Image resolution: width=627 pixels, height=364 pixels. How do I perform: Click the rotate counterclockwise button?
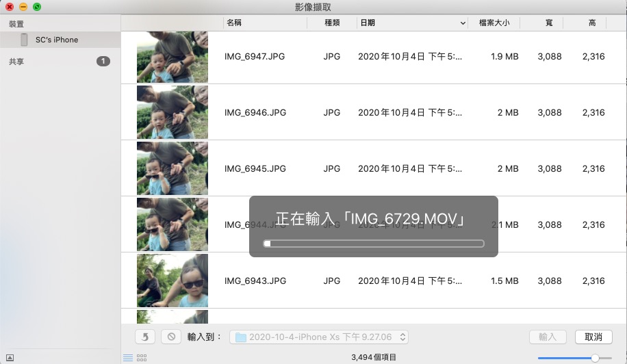coord(145,337)
